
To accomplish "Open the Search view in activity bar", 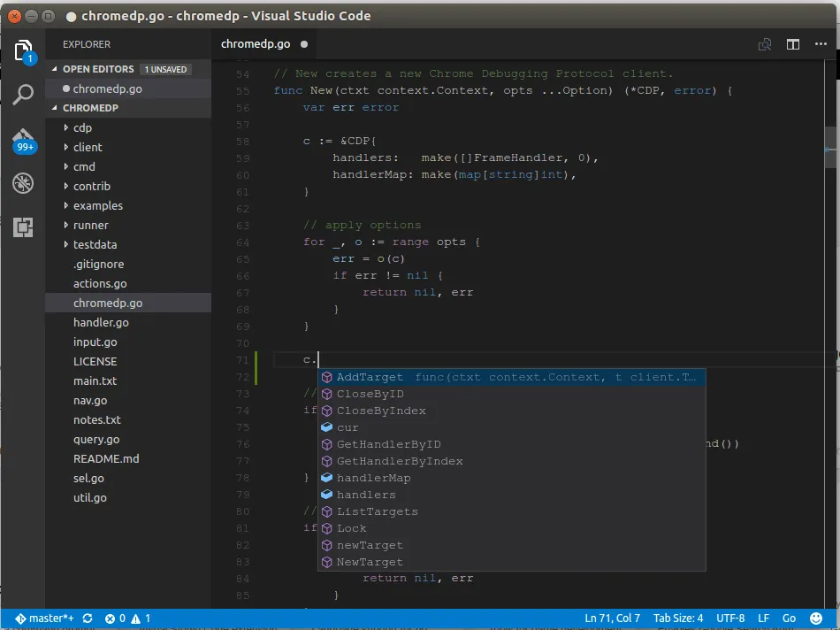I will point(24,95).
